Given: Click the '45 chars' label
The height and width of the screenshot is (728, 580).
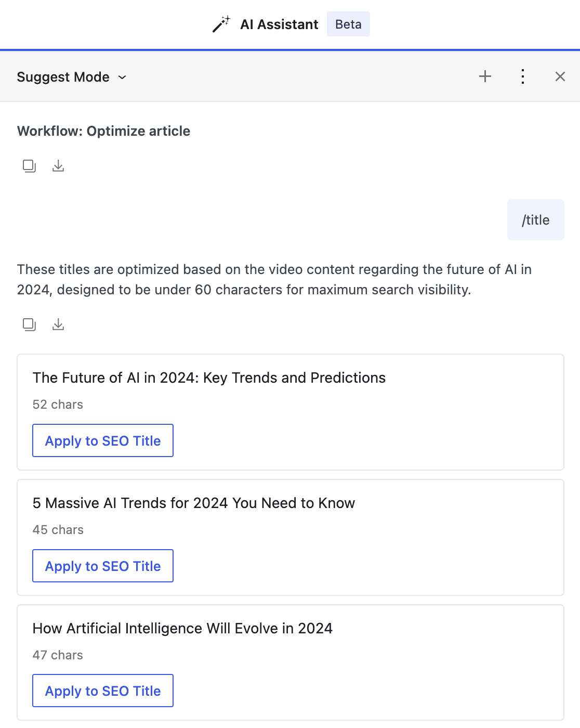Looking at the screenshot, I should (58, 530).
